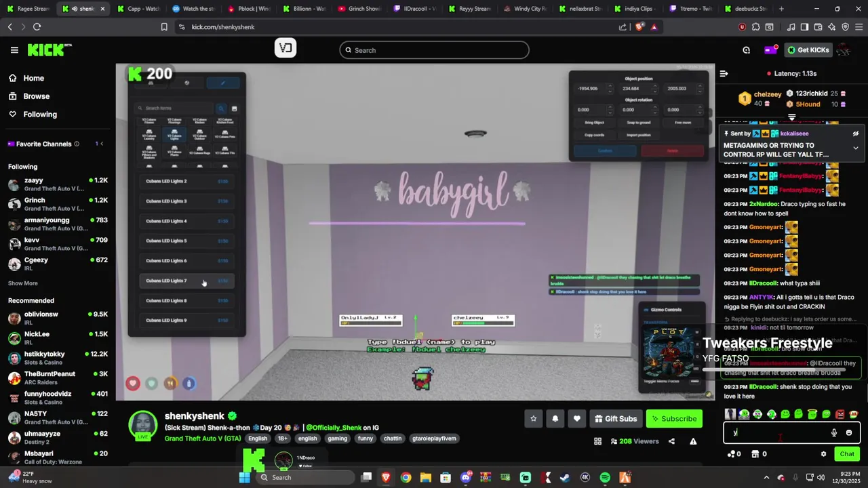This screenshot has height=488, width=868.
Task: Bookmark this page in the address bar
Action: click(164, 26)
